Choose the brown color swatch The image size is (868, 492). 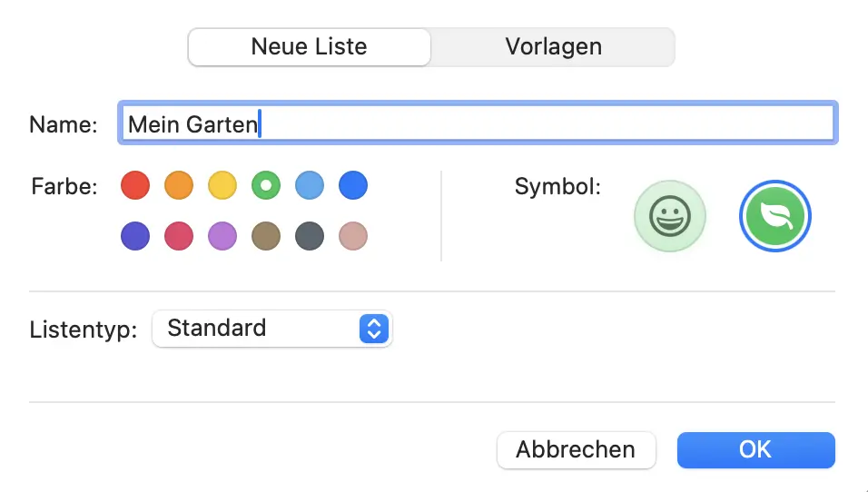click(x=266, y=237)
